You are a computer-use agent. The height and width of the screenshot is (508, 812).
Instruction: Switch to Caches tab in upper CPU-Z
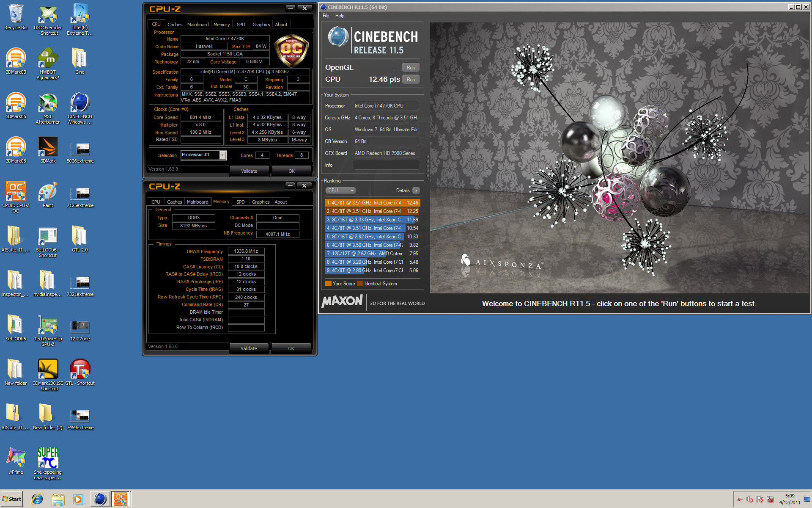click(175, 25)
